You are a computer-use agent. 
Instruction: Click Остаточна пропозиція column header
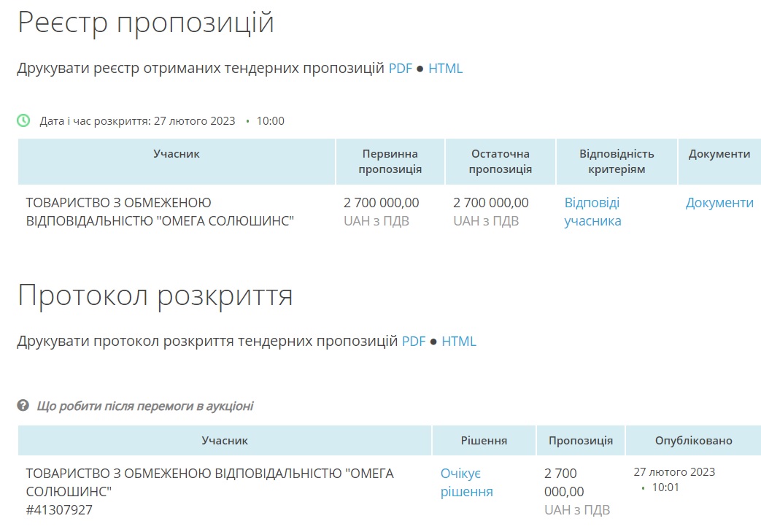coord(501,161)
